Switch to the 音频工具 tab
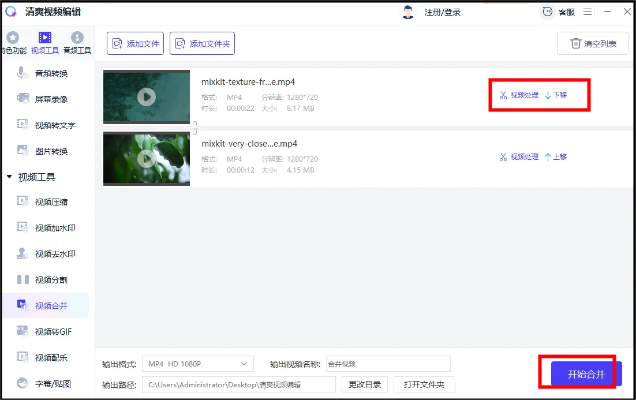The width and height of the screenshot is (636, 400). (x=77, y=43)
